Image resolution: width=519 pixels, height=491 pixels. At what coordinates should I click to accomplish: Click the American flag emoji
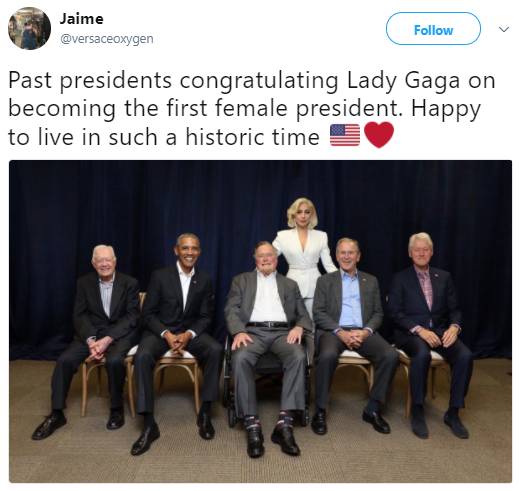pyautogui.click(x=345, y=135)
